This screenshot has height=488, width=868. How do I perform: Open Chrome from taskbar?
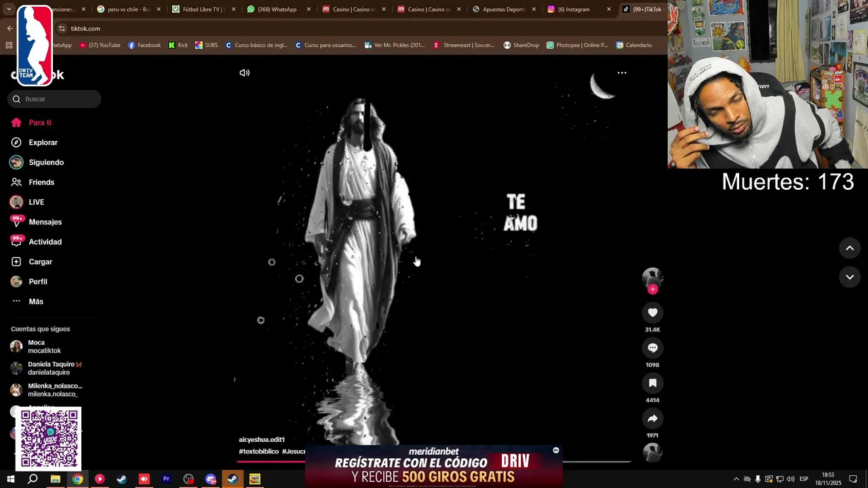[78, 479]
